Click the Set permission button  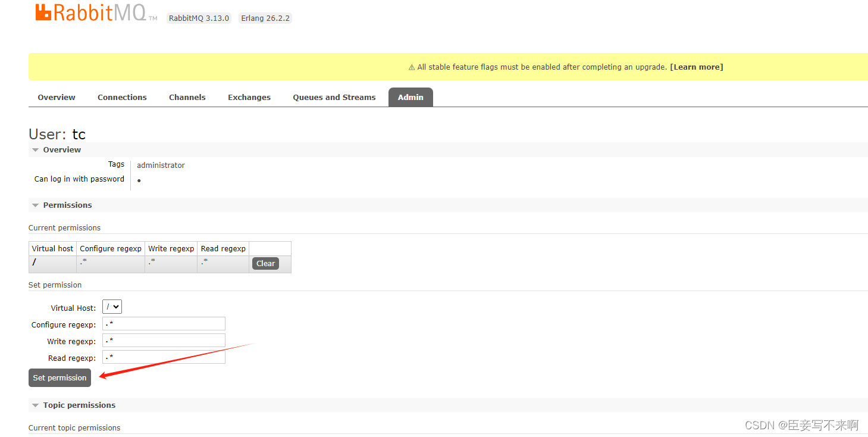click(59, 377)
